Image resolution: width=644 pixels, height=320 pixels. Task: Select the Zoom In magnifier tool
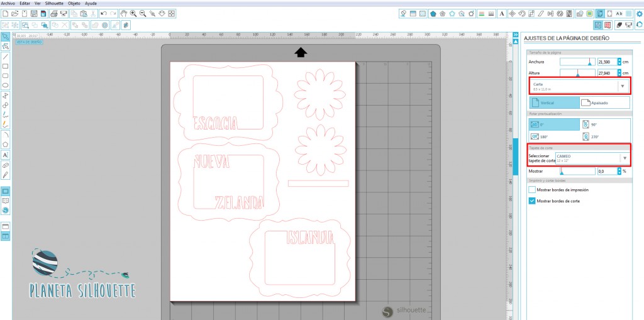133,13
